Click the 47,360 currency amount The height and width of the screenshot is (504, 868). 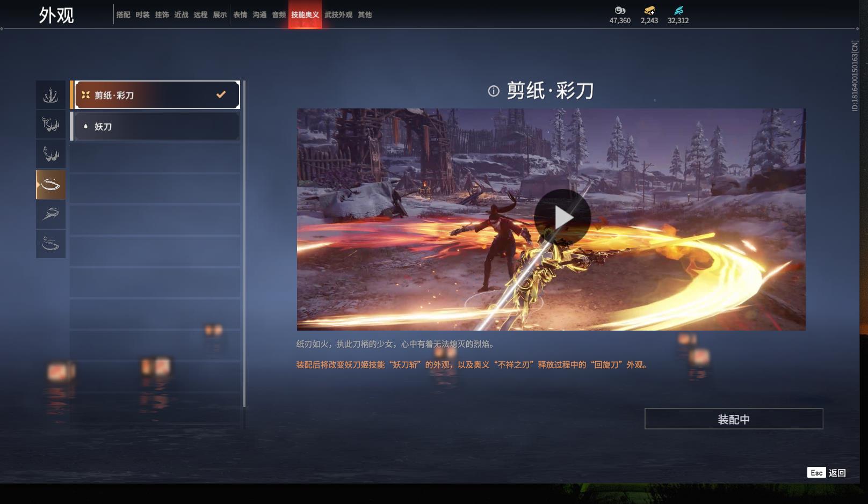[x=620, y=20]
